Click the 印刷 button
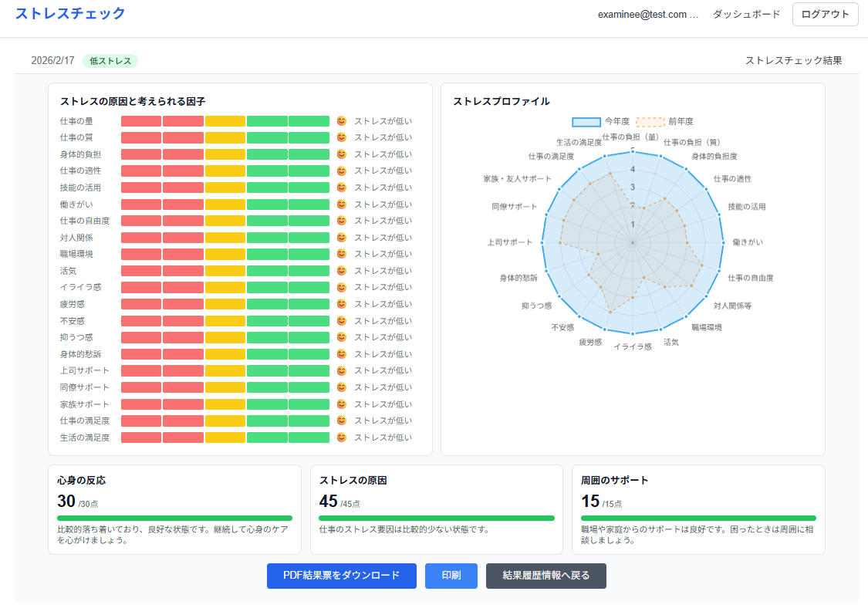 tap(451, 576)
